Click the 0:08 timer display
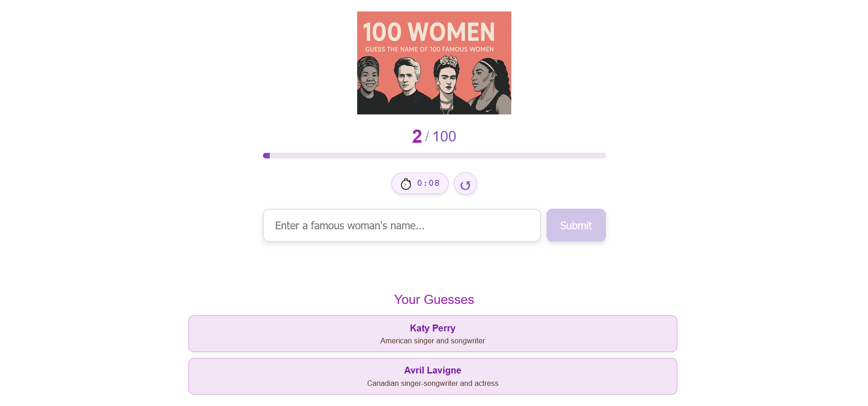Viewport: 868px width, 406px height. pyautogui.click(x=428, y=183)
